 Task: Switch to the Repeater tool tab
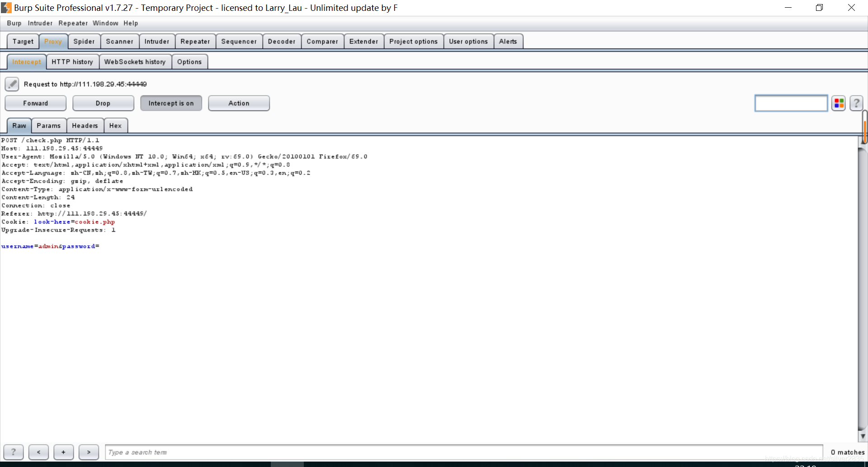click(x=195, y=41)
